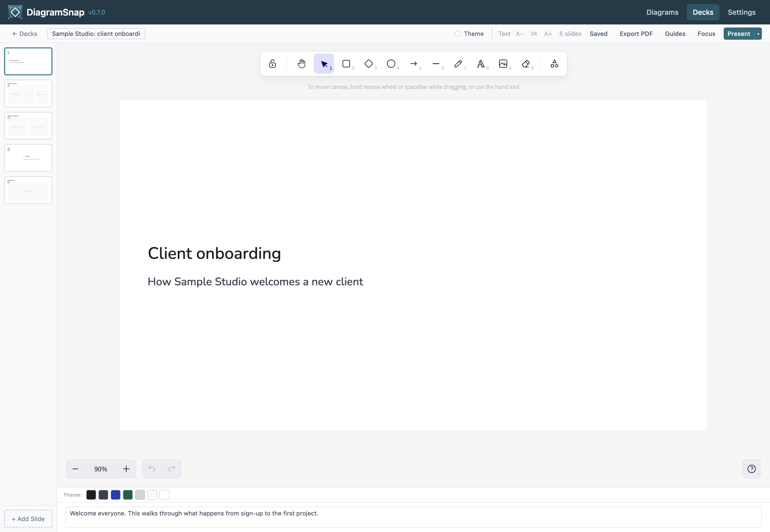770x532 pixels.
Task: Open the Present dropdown arrow
Action: pos(758,34)
